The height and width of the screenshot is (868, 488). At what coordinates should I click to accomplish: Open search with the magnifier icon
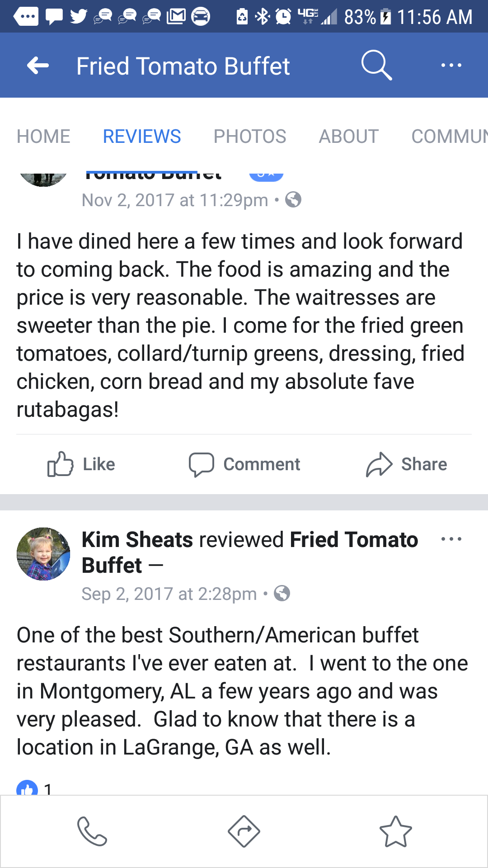pos(376,66)
